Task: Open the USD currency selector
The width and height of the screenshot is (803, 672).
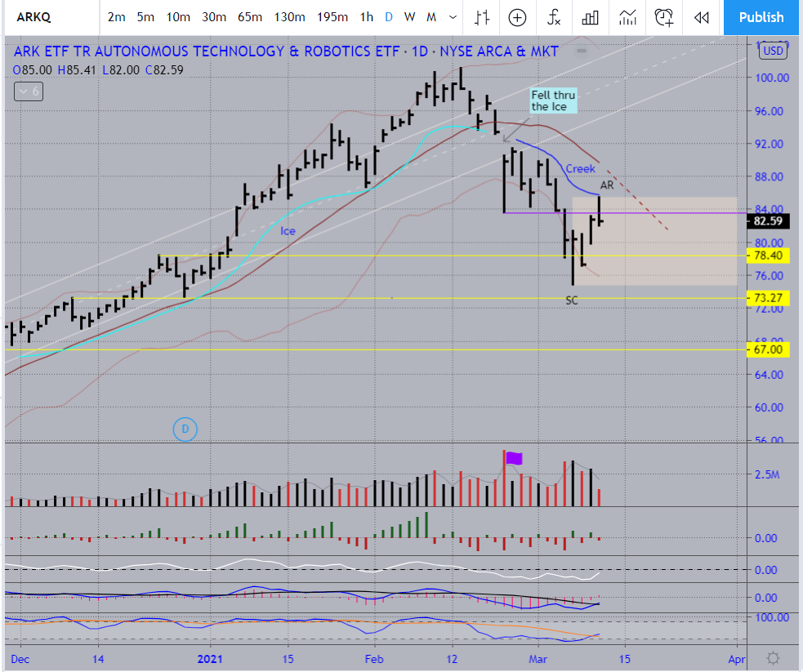Action: click(x=772, y=51)
